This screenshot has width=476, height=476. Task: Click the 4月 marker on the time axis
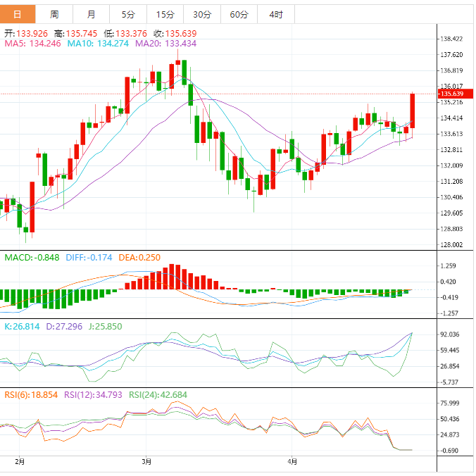point(292,462)
